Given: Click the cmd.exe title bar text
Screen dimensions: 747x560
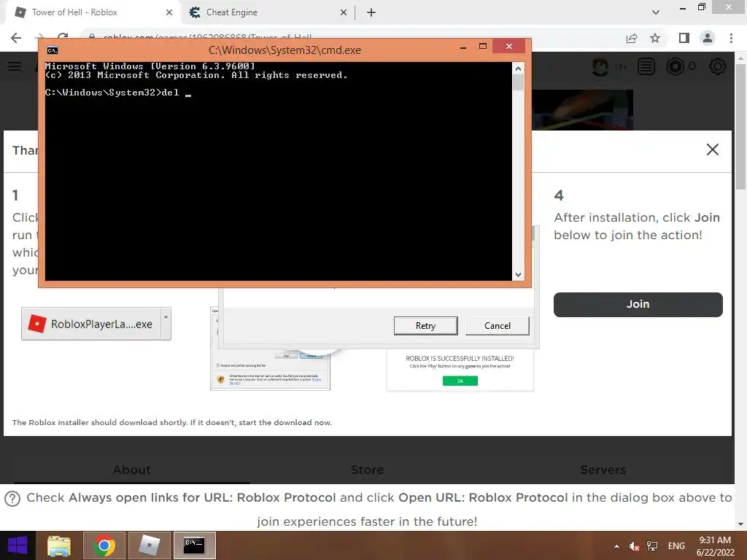Looking at the screenshot, I should [x=285, y=50].
